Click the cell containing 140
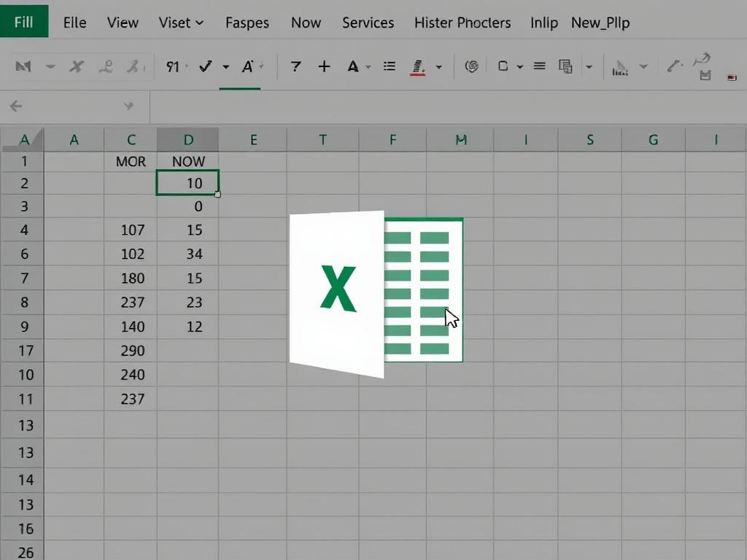The image size is (747, 560). [x=131, y=327]
